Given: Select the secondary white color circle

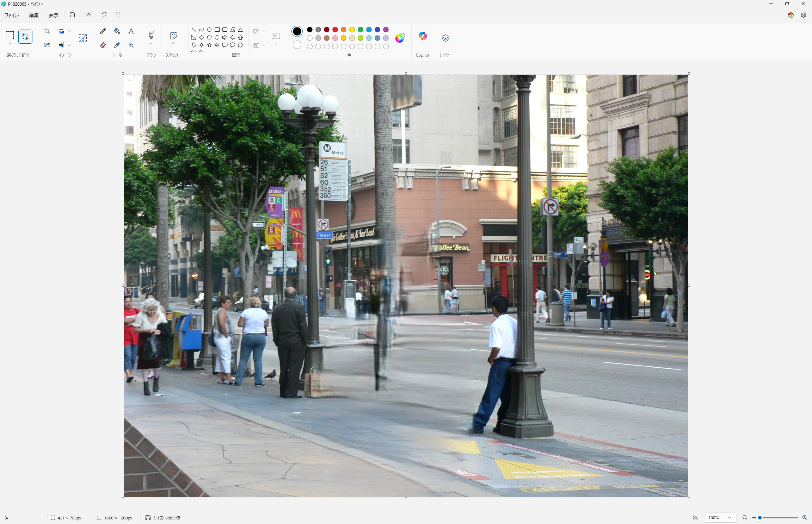Looking at the screenshot, I should pyautogui.click(x=297, y=45).
